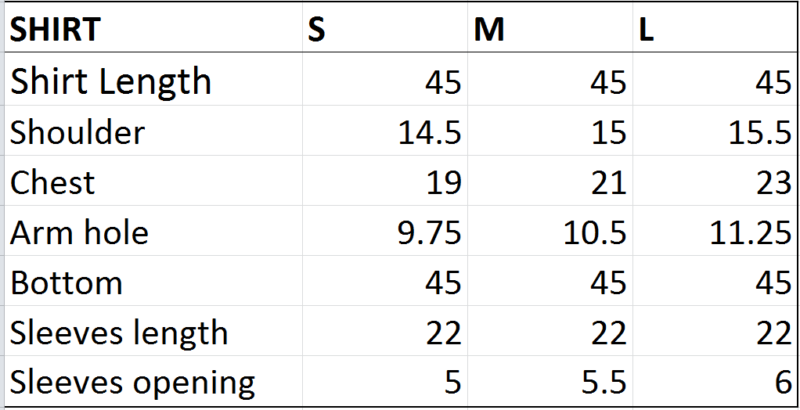Select the Sleeves length label cell
The width and height of the screenshot is (800, 410).
[x=154, y=330]
